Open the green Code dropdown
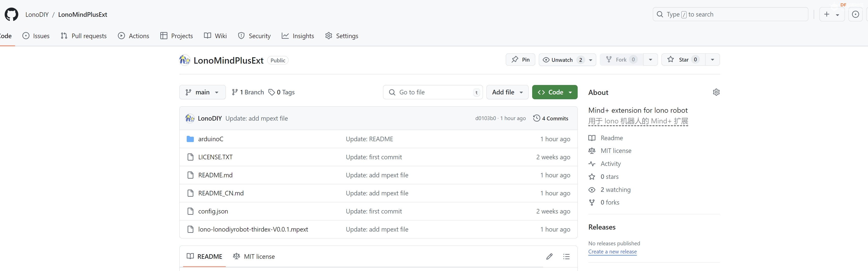Image resolution: width=868 pixels, height=271 pixels. (555, 92)
